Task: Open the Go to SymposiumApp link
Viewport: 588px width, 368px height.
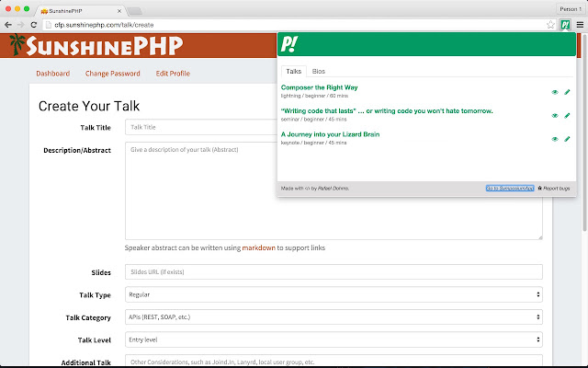Action: point(509,188)
